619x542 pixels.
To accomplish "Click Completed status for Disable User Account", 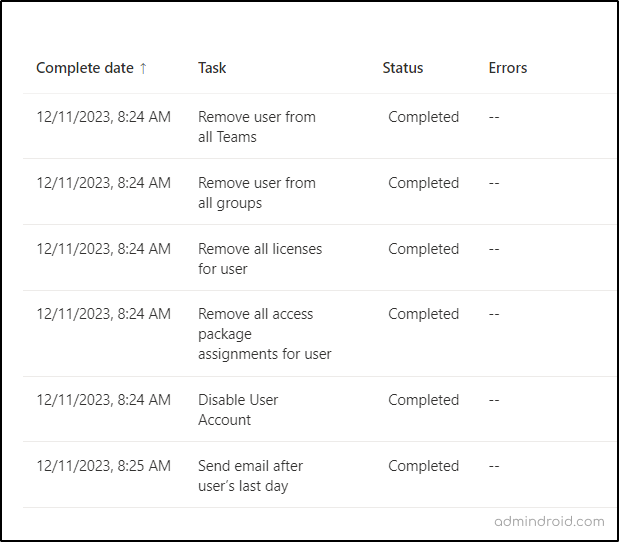I will pyautogui.click(x=423, y=400).
